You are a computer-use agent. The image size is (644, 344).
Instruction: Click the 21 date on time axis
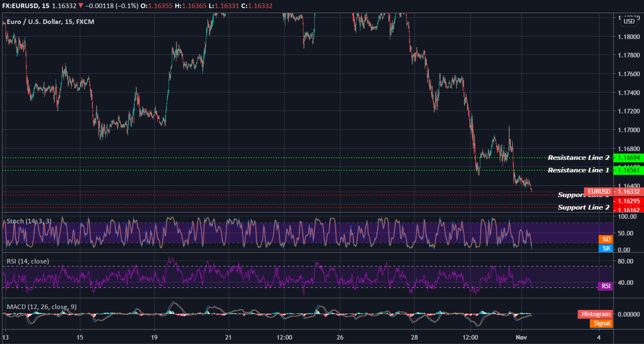[x=228, y=337]
